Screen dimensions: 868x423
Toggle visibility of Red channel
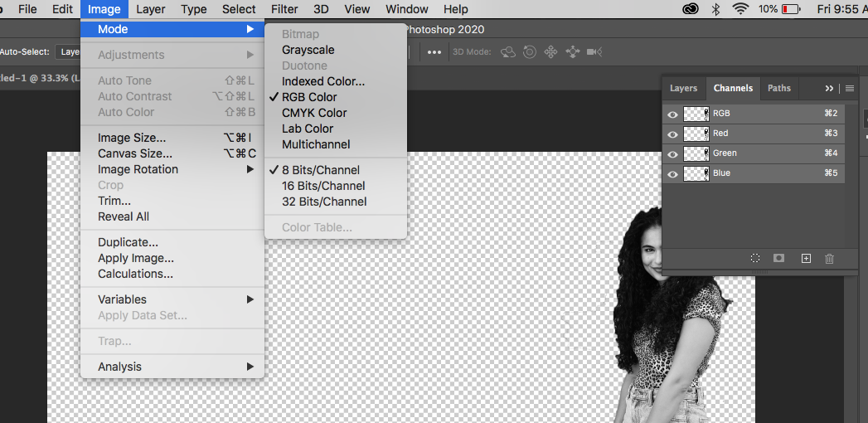tap(672, 134)
